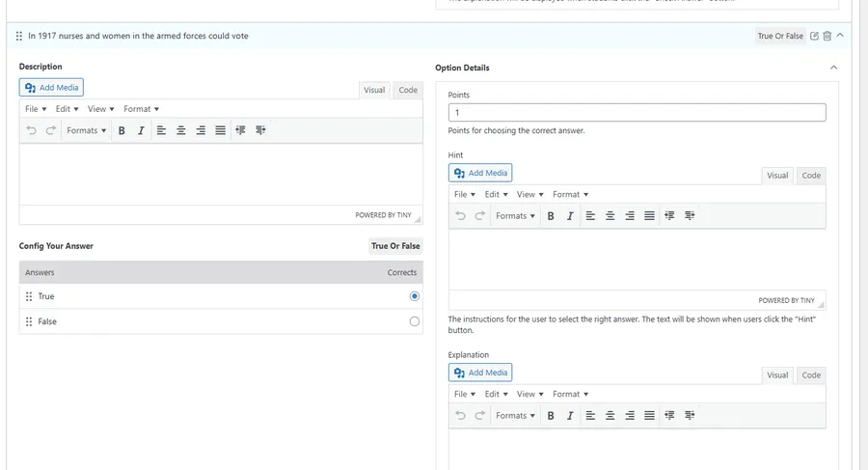868x470 pixels.
Task: Align center in the Explanation editor
Action: (610, 416)
